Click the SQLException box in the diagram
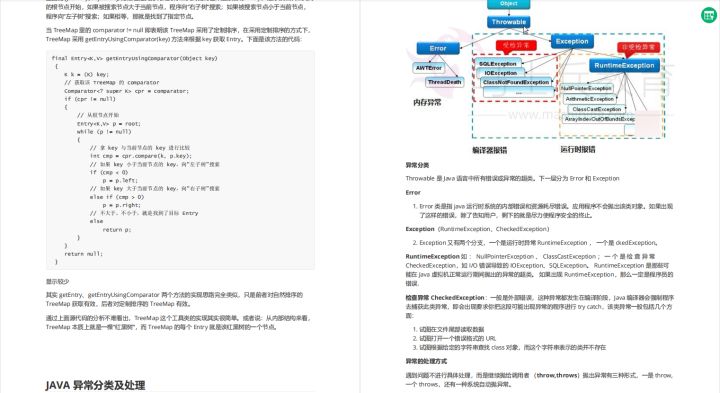 (x=498, y=64)
